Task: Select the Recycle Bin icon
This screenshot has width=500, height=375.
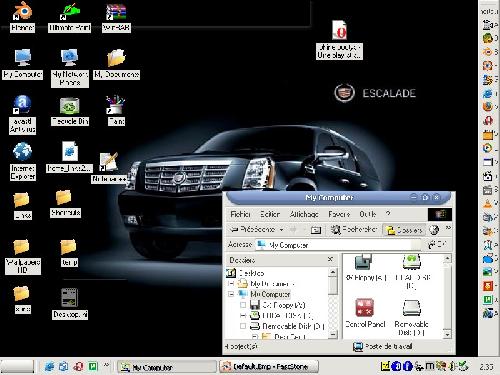Action: tap(70, 111)
